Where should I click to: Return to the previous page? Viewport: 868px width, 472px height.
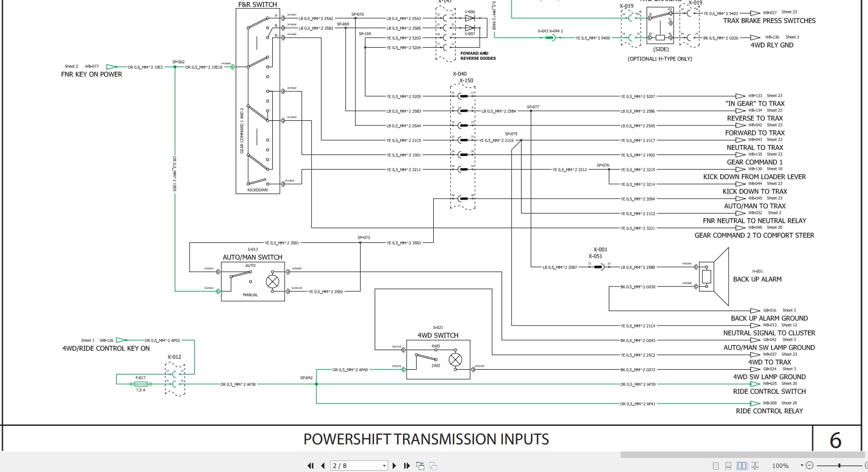tap(323, 465)
